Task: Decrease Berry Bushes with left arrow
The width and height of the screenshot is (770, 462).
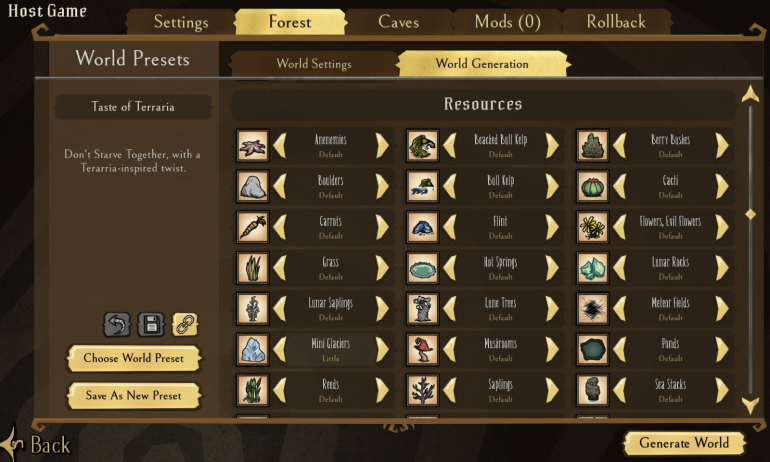Action: click(619, 146)
